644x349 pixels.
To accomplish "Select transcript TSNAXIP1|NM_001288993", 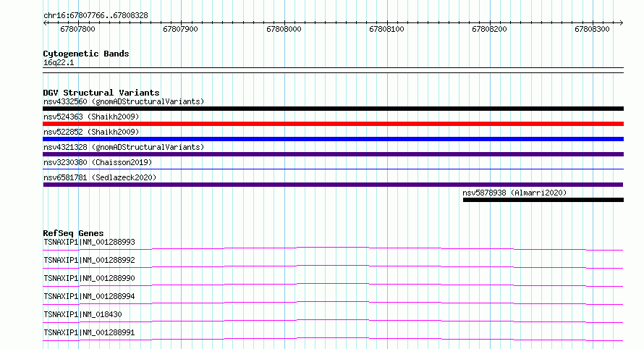I will pos(89,242).
